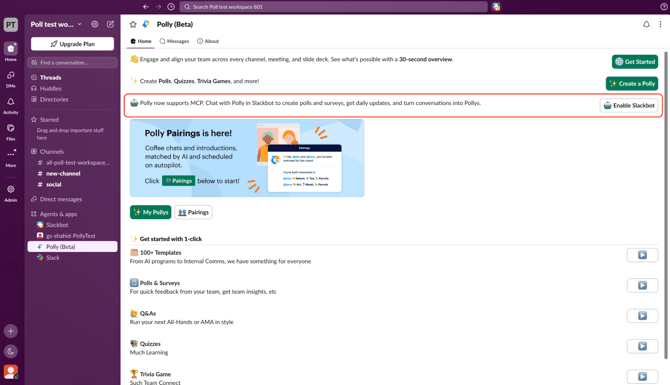Open the history clock icon
The width and height of the screenshot is (670, 385).
pos(171,6)
